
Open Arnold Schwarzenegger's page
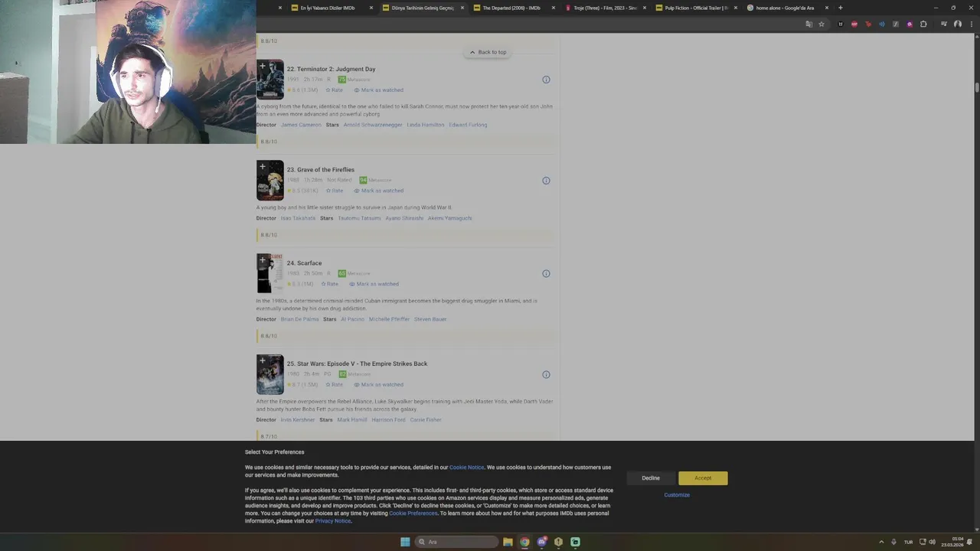pos(373,125)
